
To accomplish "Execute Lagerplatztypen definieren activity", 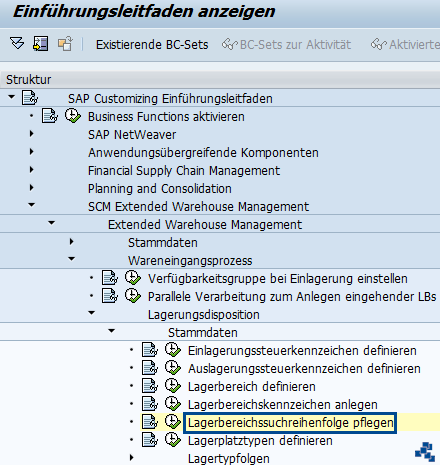I will [173, 440].
